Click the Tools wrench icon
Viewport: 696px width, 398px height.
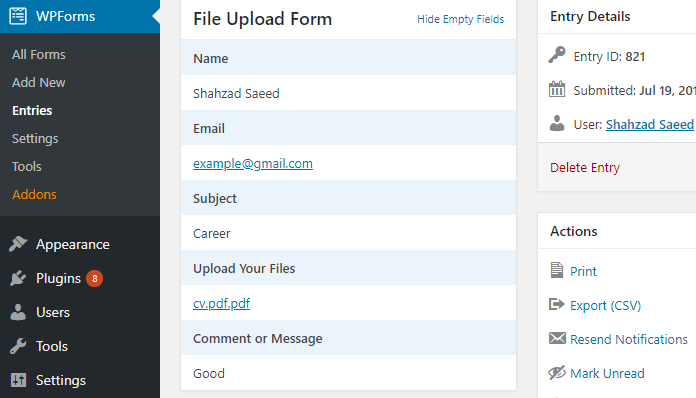18,346
